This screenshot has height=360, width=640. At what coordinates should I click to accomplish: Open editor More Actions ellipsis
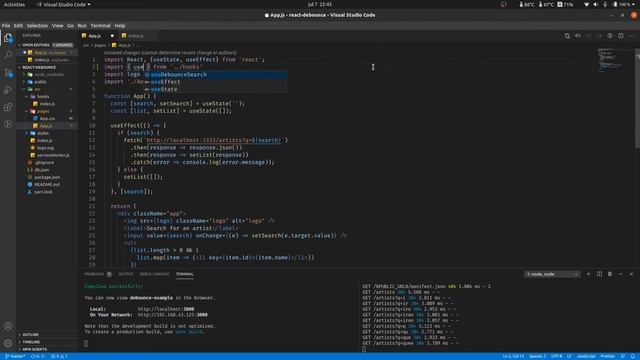631,36
